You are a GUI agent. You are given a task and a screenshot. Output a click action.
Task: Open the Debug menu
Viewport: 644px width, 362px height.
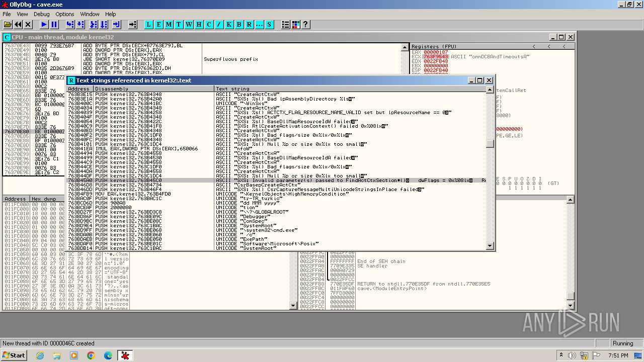[41, 14]
